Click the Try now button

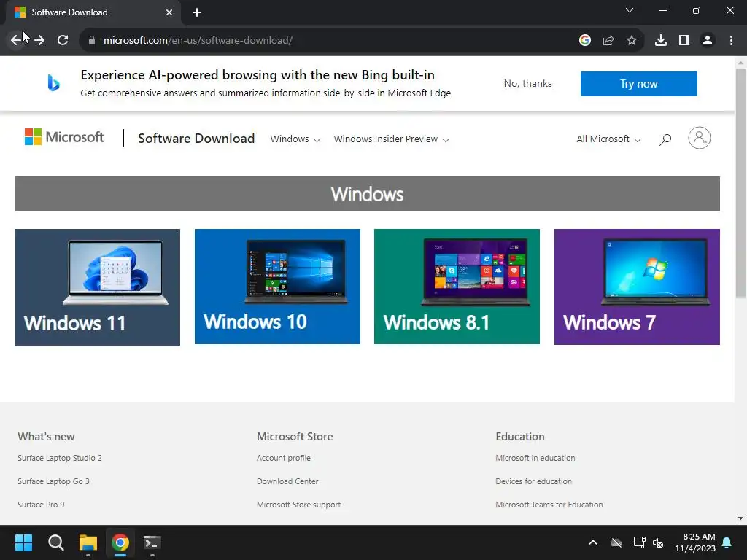click(639, 84)
